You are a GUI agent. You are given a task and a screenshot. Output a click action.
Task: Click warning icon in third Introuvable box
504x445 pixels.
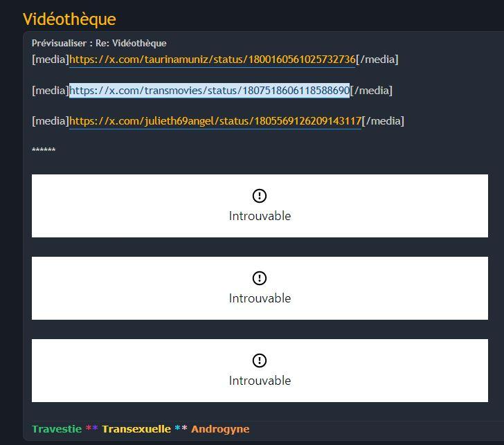coord(260,361)
